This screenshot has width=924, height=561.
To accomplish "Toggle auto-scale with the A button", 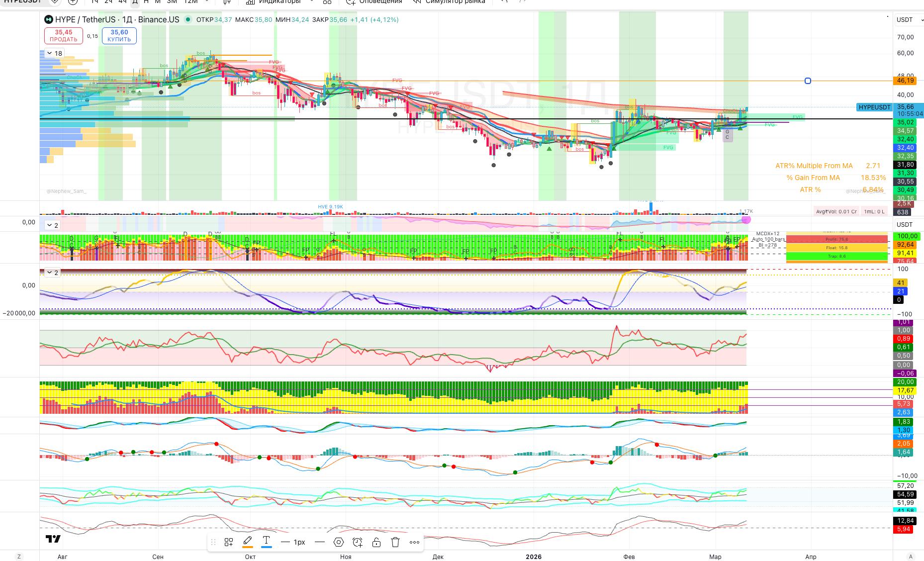I will click(x=911, y=557).
